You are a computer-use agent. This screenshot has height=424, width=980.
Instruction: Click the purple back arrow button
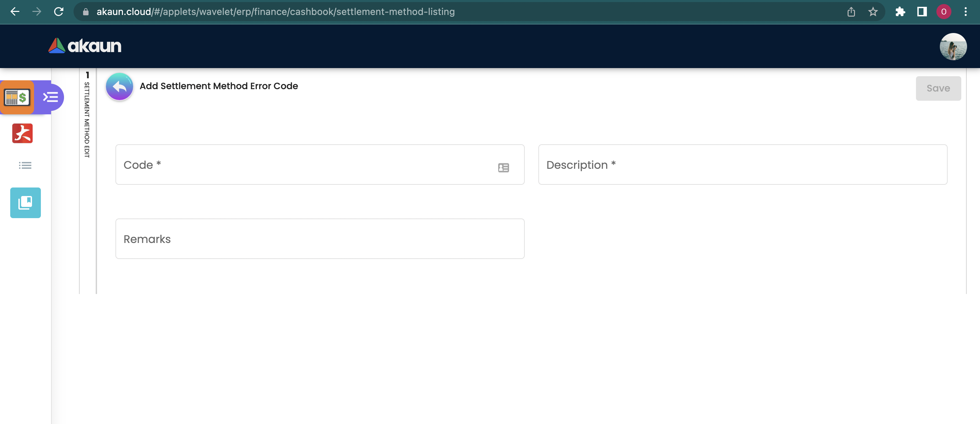(119, 87)
